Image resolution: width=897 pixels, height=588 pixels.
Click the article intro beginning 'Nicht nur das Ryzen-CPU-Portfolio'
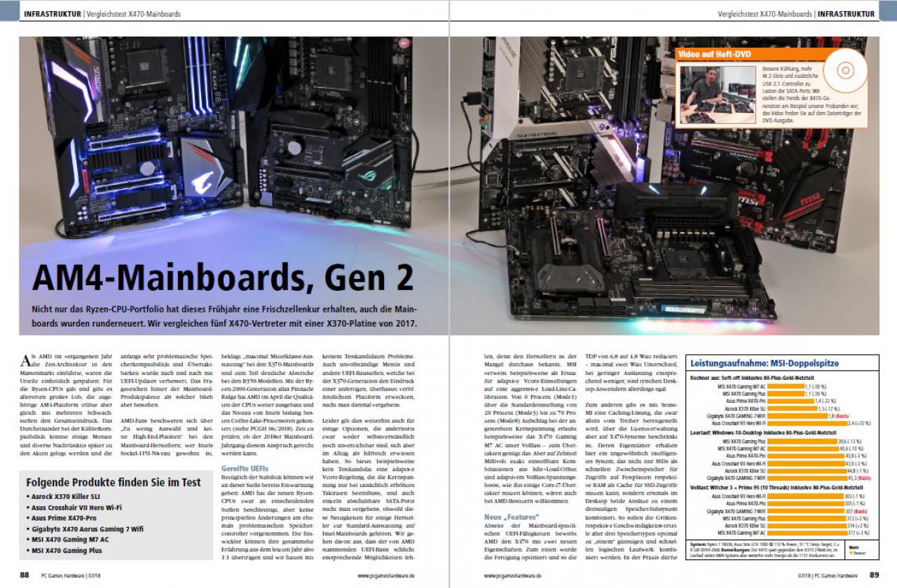tap(224, 317)
